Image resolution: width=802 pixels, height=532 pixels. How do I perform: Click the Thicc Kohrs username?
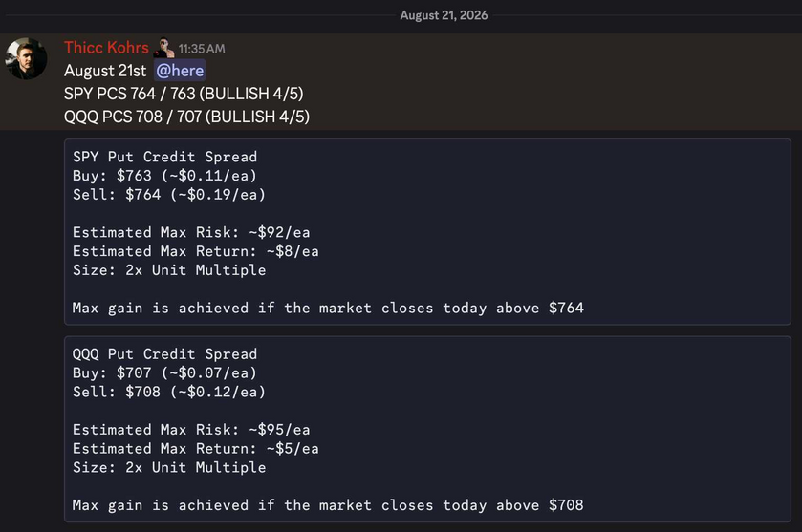coord(106,48)
